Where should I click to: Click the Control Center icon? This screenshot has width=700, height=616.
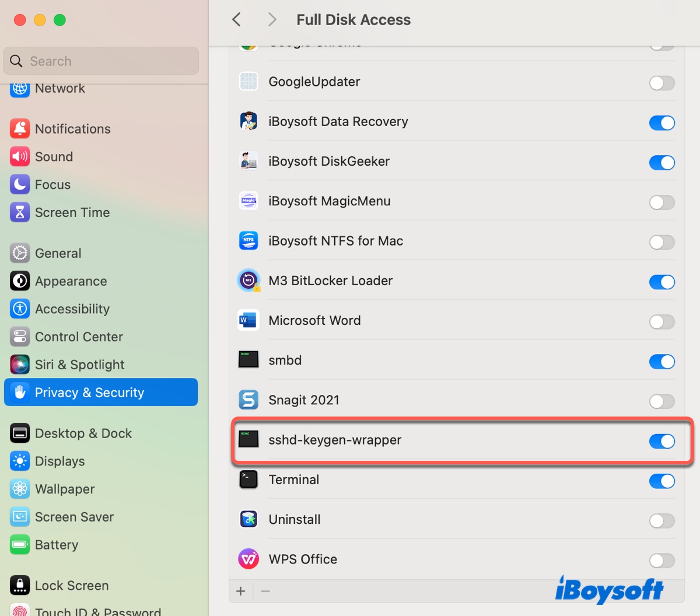[20, 337]
